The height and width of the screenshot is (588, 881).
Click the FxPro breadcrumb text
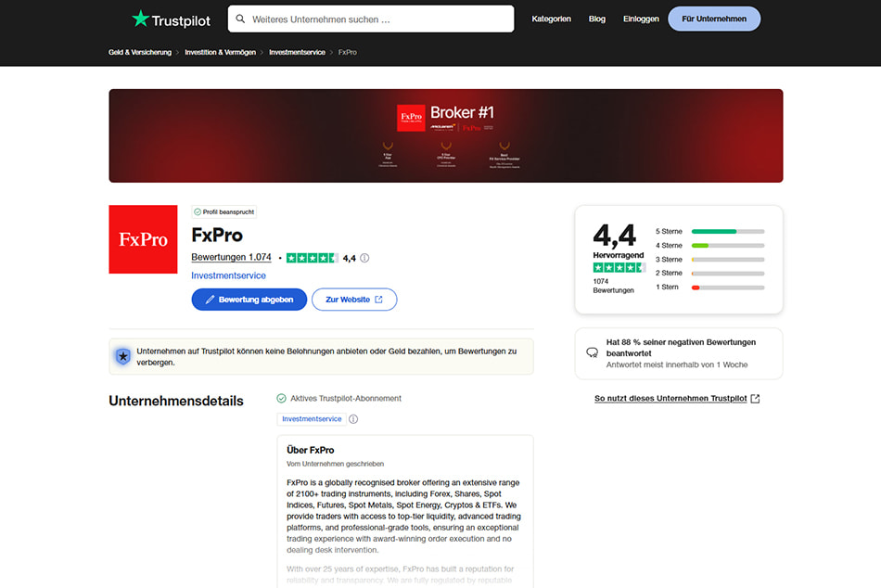click(x=347, y=52)
